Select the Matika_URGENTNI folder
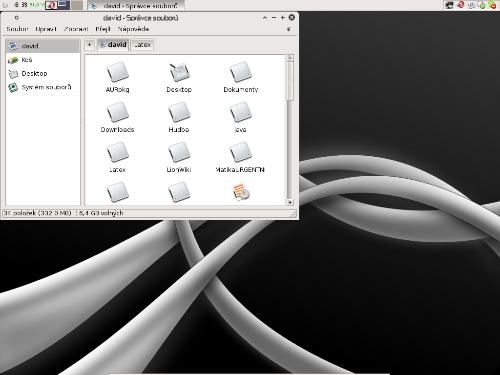500x375 pixels. 240,157
